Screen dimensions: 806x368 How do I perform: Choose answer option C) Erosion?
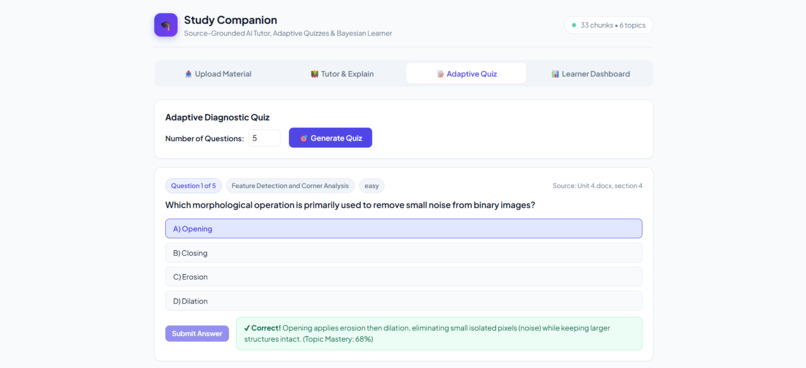coord(404,277)
